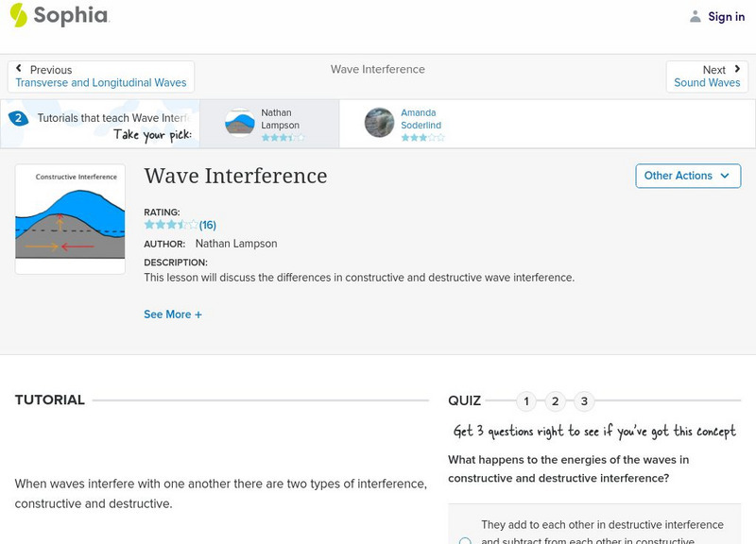Click Nathan Lampson's wave avatar
Image resolution: width=756 pixels, height=544 pixels.
240,123
